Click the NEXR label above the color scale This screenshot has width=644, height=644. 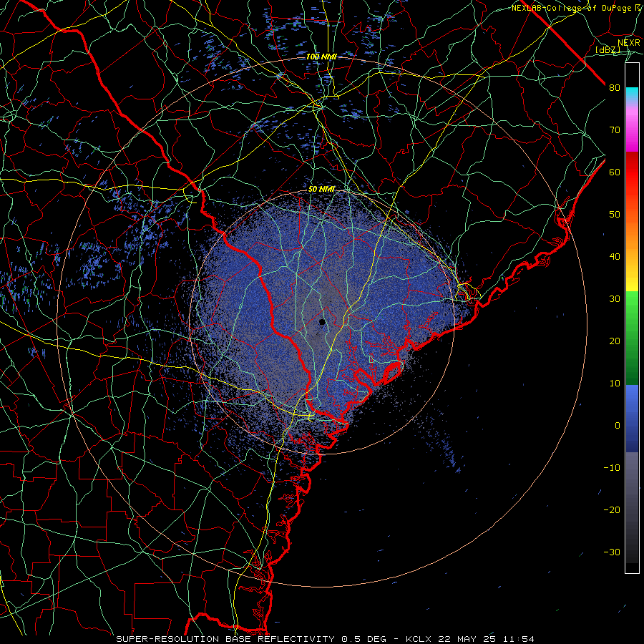[x=629, y=42]
